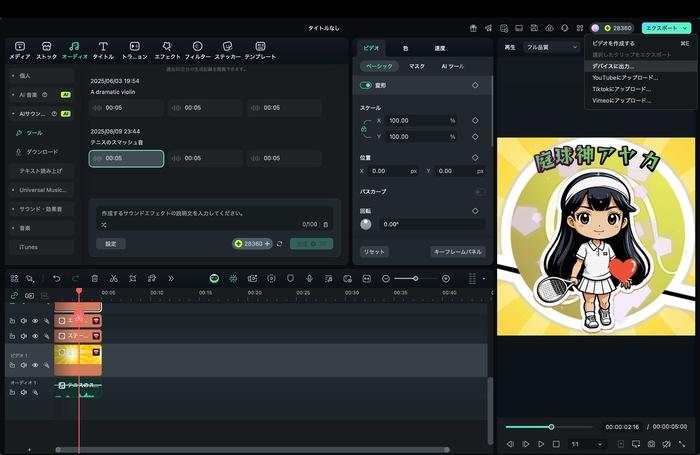Click the preview snapshot camera icon

[x=651, y=444]
